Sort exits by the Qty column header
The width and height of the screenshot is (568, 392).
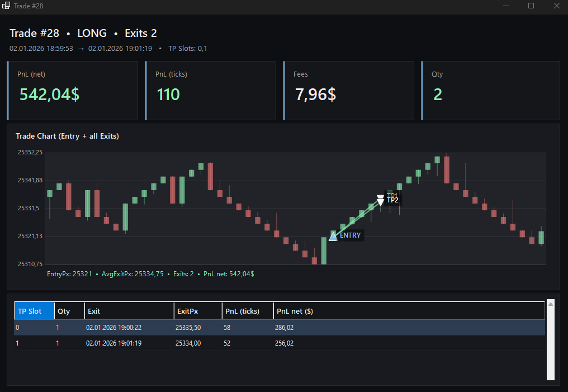click(69, 311)
